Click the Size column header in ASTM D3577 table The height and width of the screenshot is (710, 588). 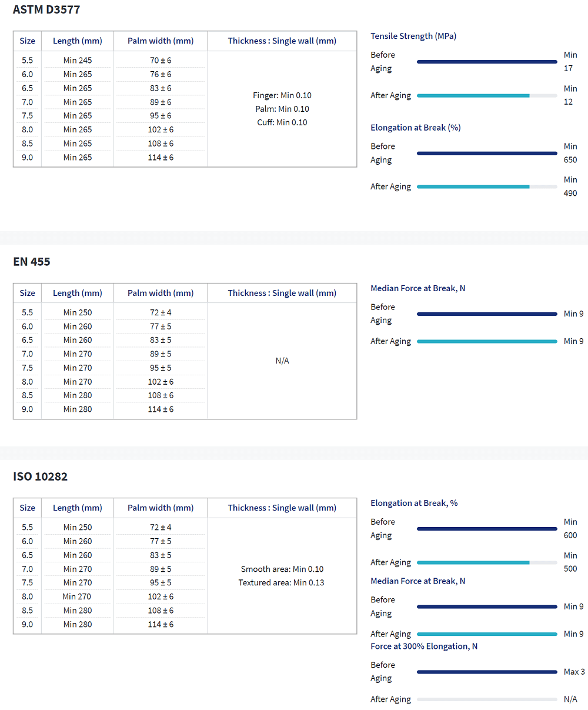coord(27,41)
